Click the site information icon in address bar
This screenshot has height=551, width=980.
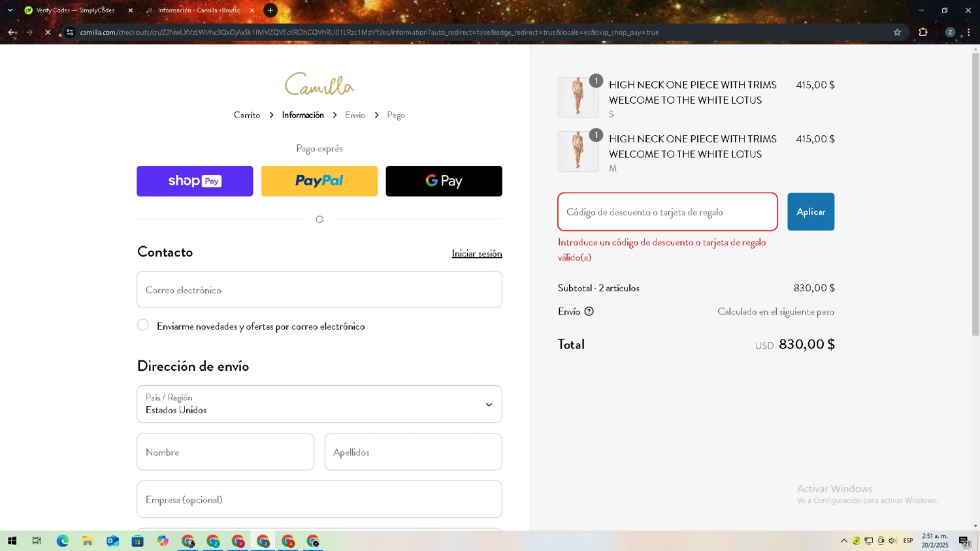tap(70, 32)
